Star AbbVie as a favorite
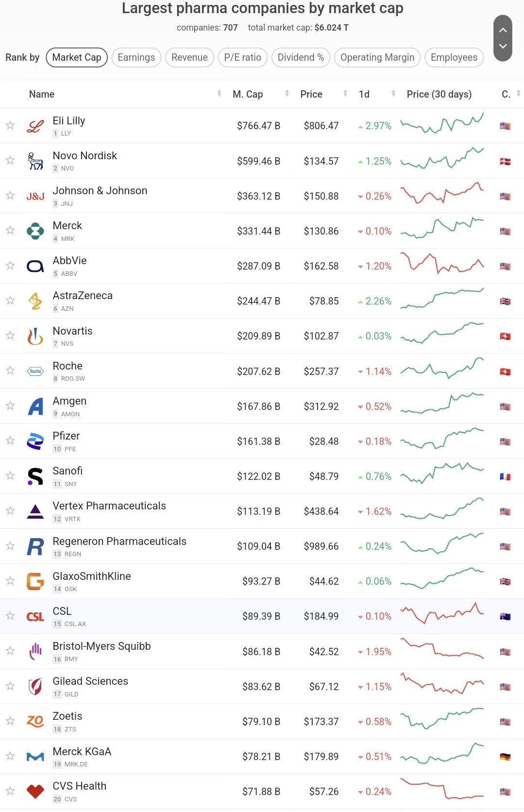The image size is (524, 812). coord(10,266)
